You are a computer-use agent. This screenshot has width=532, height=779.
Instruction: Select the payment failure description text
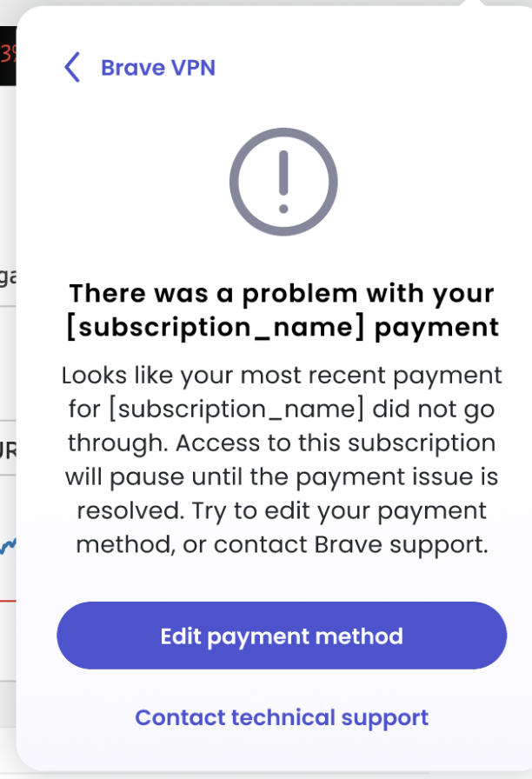pyautogui.click(x=280, y=459)
